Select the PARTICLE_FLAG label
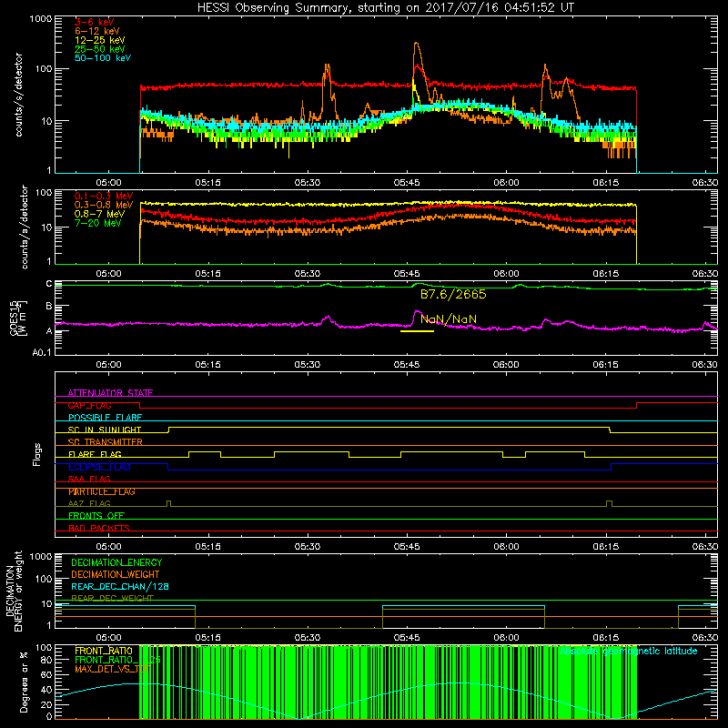The width and height of the screenshot is (728, 728). 102,491
